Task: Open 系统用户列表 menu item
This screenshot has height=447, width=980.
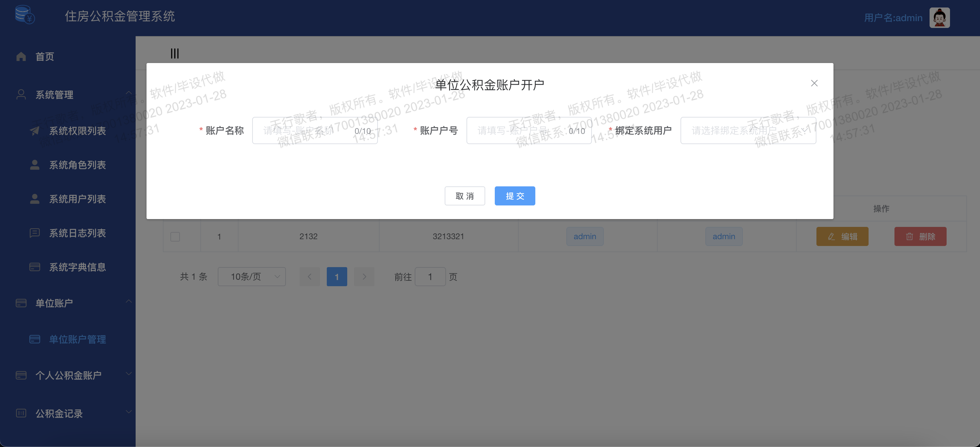Action: coord(68,199)
